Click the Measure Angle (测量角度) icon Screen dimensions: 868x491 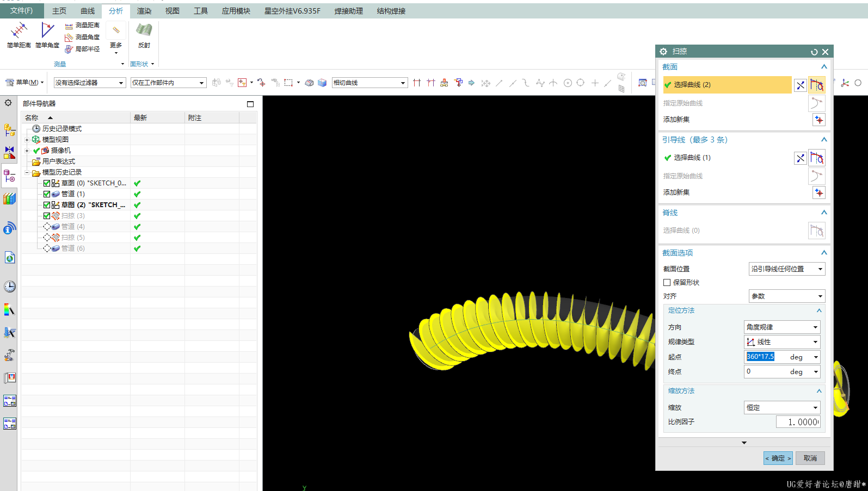click(x=69, y=38)
